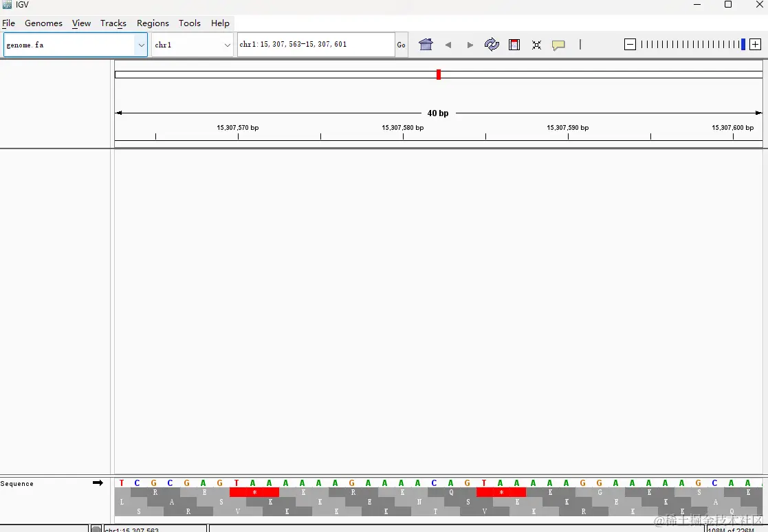Open the Help menu
This screenshot has width=768, height=532.
[221, 23]
